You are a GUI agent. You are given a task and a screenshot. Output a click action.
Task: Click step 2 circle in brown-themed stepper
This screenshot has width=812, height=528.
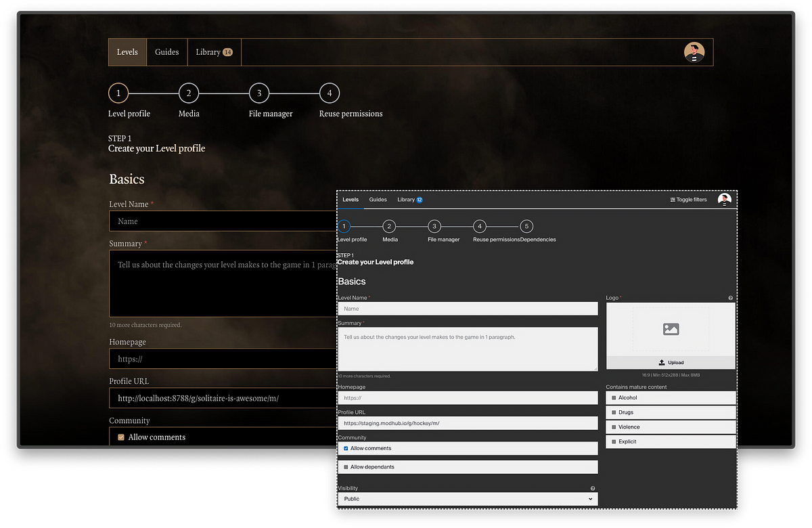point(189,93)
